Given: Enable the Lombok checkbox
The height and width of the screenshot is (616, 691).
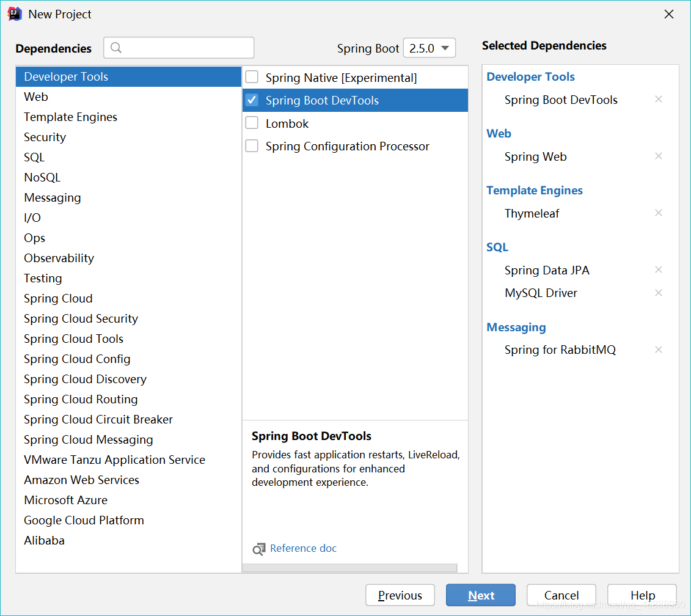Looking at the screenshot, I should tap(252, 123).
